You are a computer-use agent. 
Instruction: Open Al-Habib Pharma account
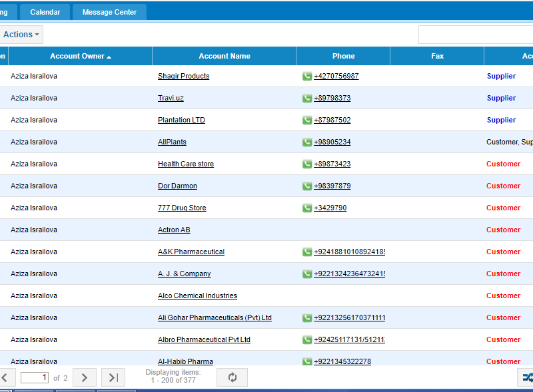tap(185, 361)
